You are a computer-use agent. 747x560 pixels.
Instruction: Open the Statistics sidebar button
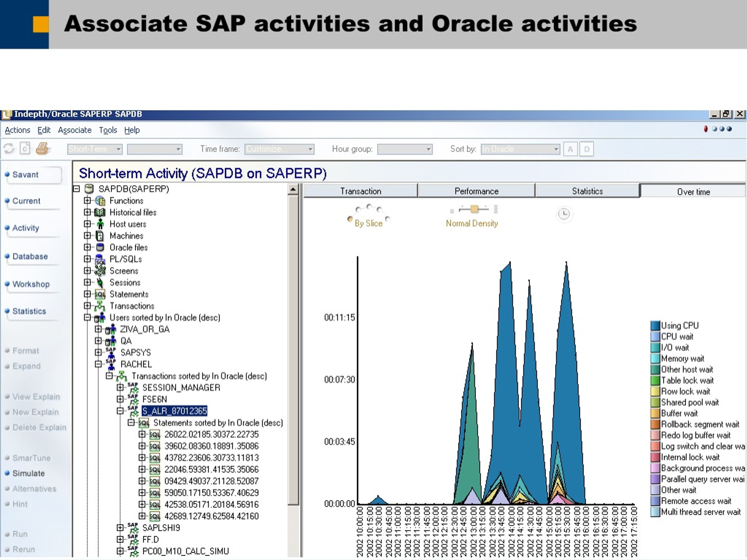pos(32,311)
